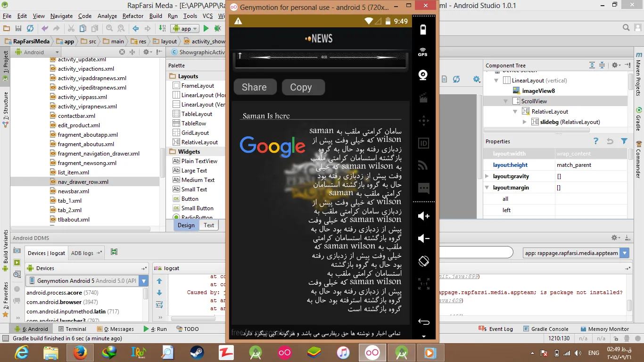The width and height of the screenshot is (644, 362).
Task: Click the Genymotion GPS icon
Action: [422, 52]
